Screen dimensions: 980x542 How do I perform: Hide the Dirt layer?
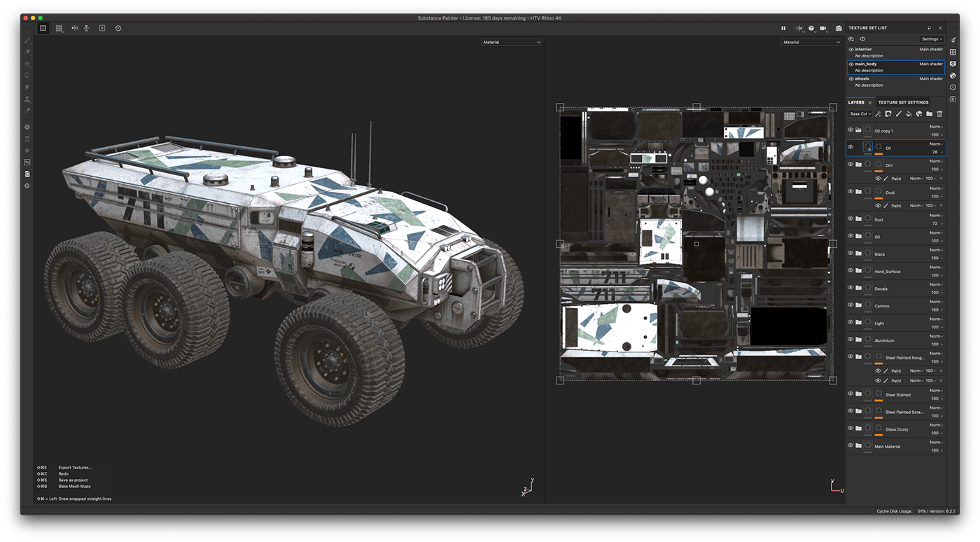(850, 165)
